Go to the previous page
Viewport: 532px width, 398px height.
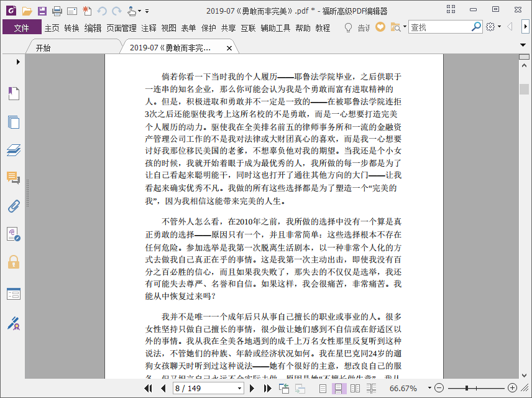163,388
